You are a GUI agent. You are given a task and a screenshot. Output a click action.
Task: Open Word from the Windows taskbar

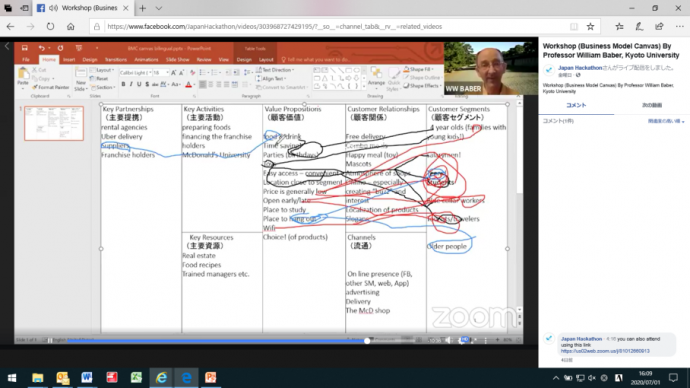[x=87, y=377]
